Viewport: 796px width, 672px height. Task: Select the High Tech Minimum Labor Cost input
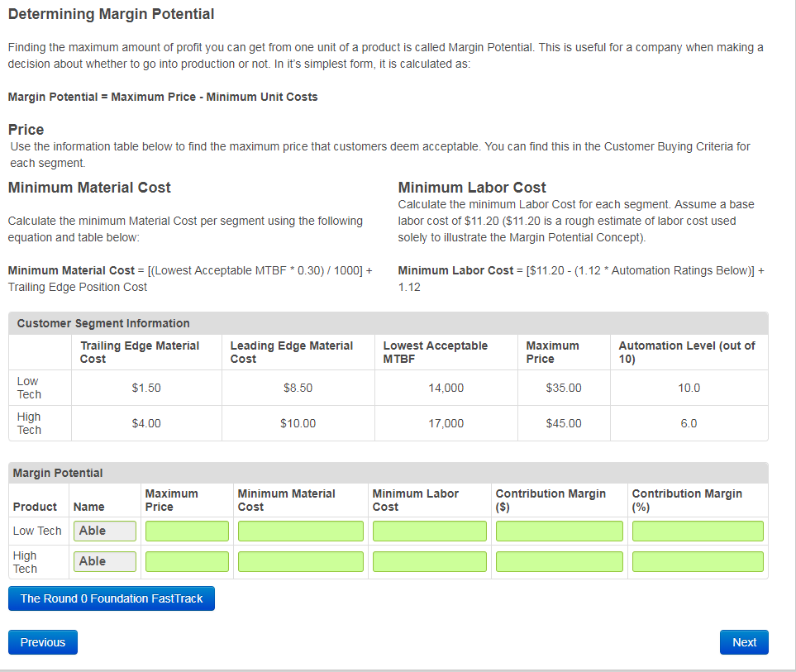point(429,561)
